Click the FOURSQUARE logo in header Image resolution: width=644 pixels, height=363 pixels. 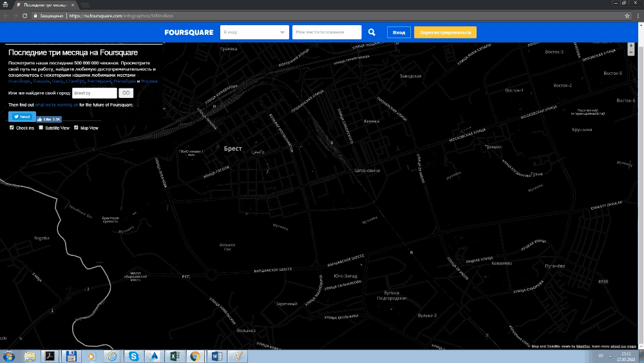(189, 32)
